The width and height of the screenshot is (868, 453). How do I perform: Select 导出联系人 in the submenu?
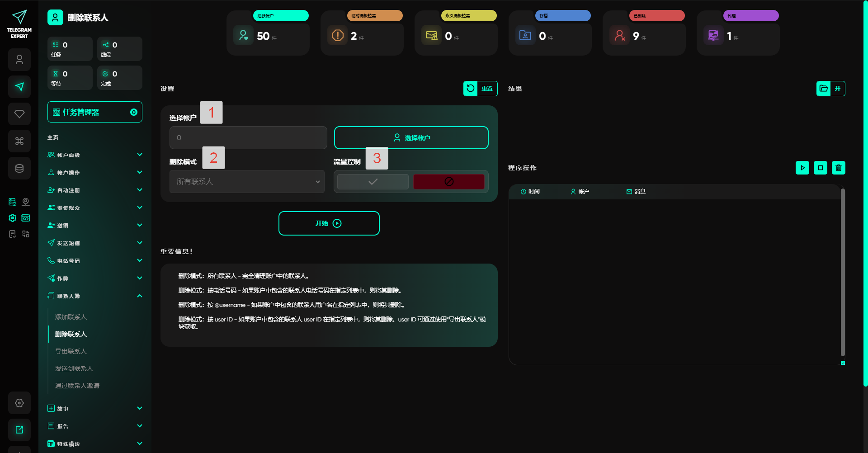[71, 351]
